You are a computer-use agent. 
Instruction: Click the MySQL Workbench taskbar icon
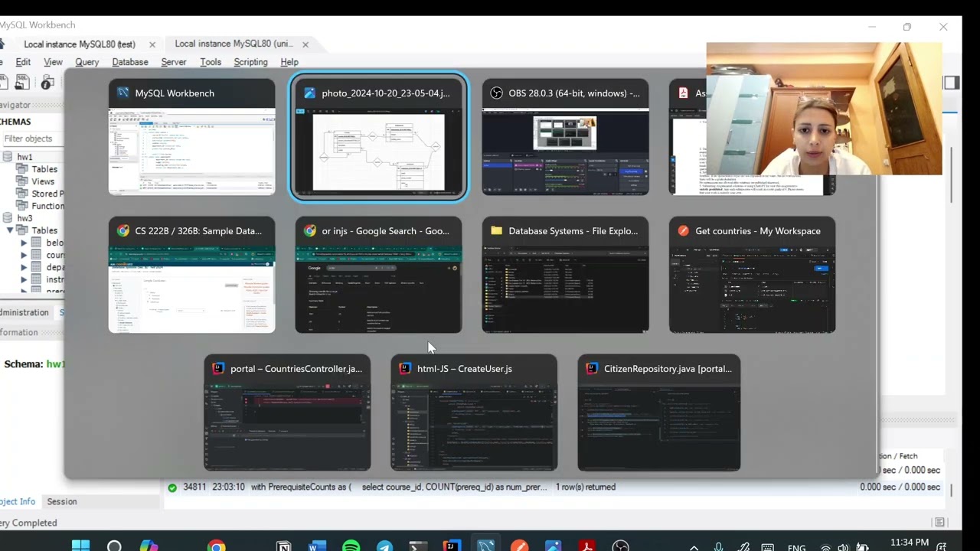pos(485,546)
